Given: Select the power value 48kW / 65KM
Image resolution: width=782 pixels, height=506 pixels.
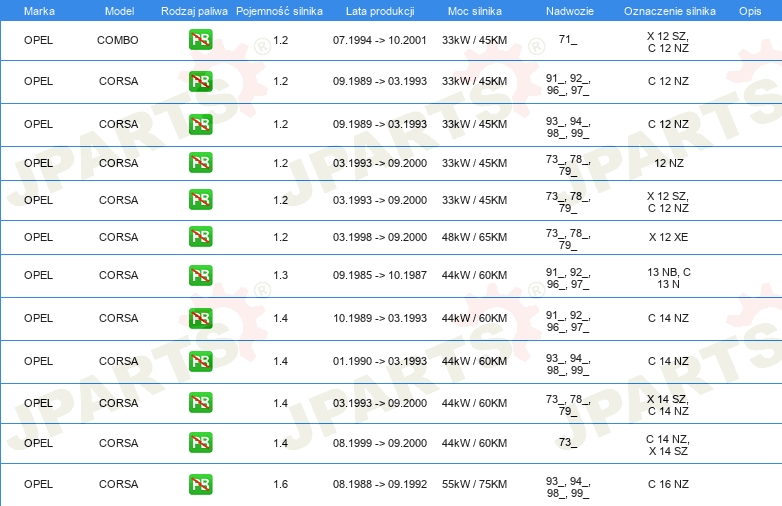Looking at the screenshot, I should tap(474, 237).
